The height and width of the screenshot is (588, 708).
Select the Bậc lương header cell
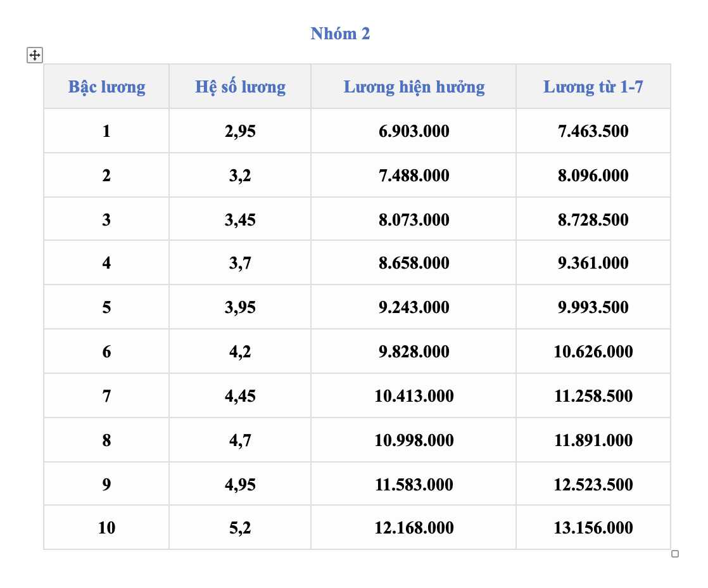point(106,86)
